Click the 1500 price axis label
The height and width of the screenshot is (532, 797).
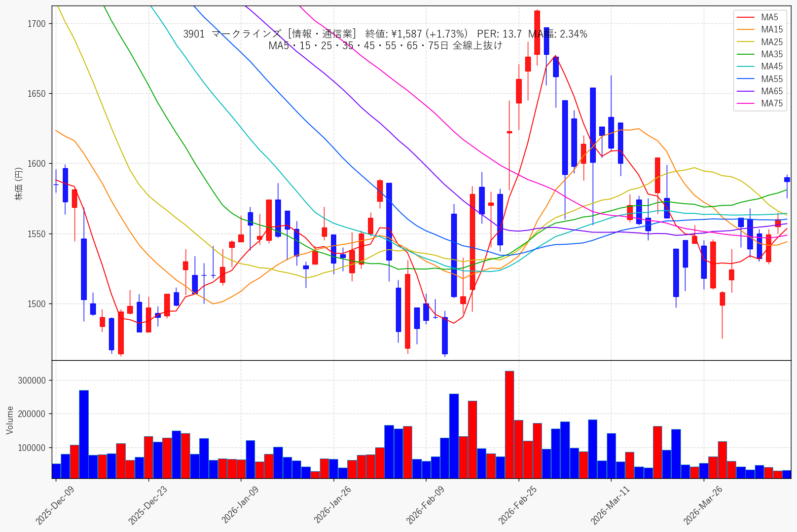37,304
